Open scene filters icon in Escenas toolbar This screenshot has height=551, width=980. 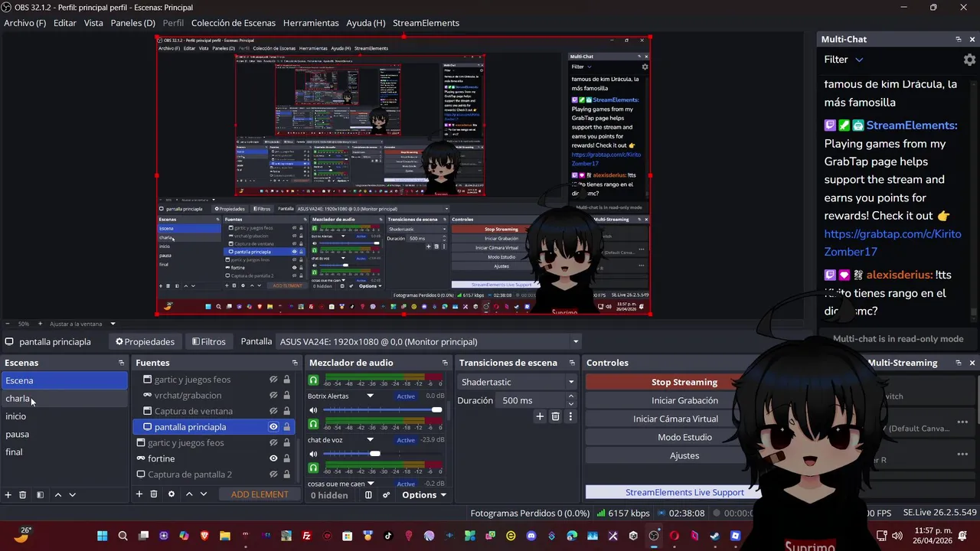point(40,495)
